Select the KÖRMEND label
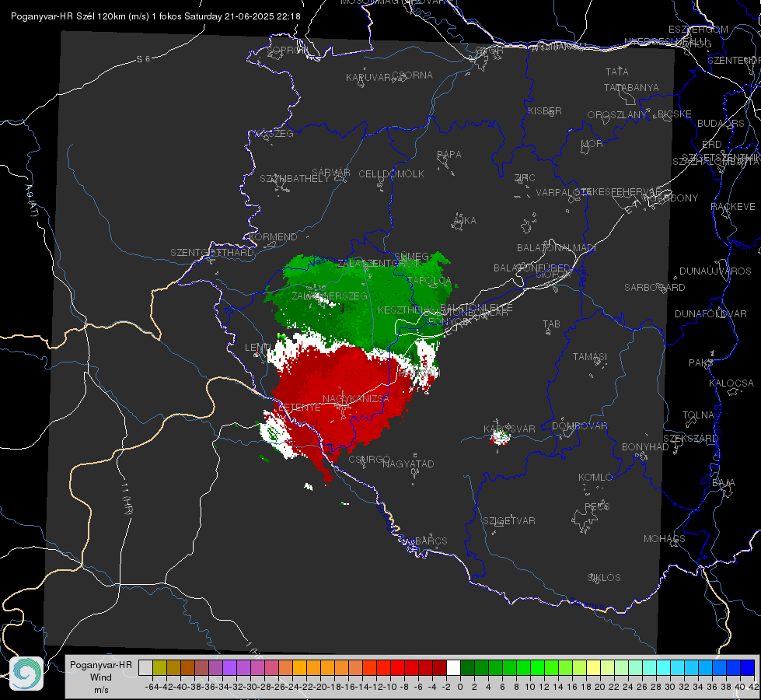761x700 pixels. [x=273, y=237]
